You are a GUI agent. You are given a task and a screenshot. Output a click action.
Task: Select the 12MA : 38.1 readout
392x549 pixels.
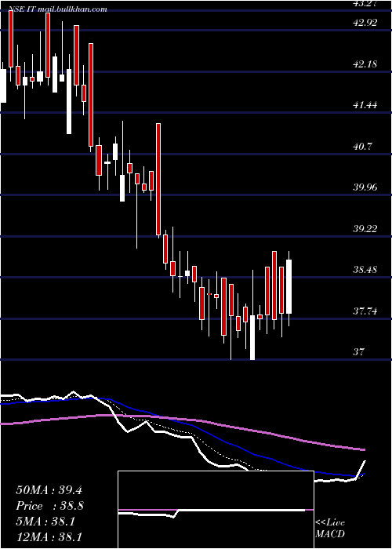[49, 537]
